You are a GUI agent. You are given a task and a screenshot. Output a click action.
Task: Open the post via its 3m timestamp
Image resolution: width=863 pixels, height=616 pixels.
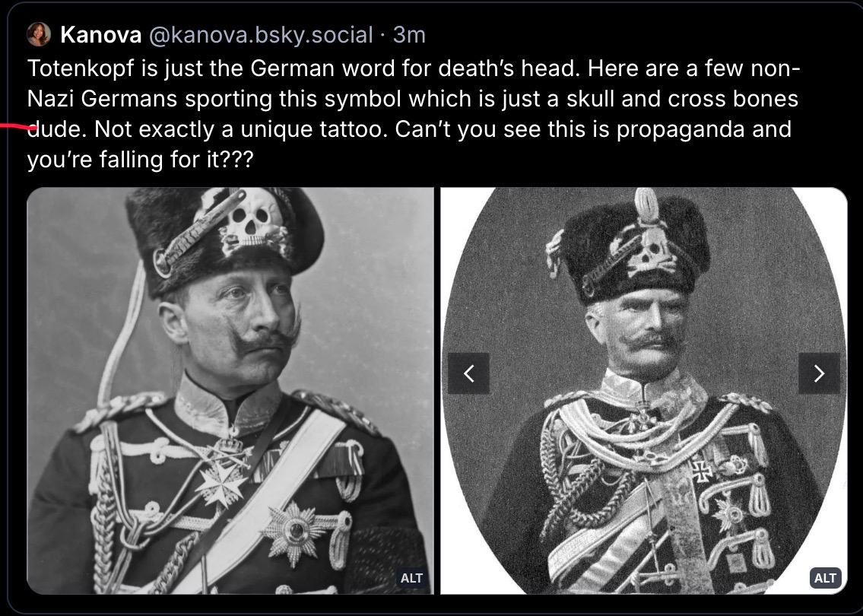(409, 35)
